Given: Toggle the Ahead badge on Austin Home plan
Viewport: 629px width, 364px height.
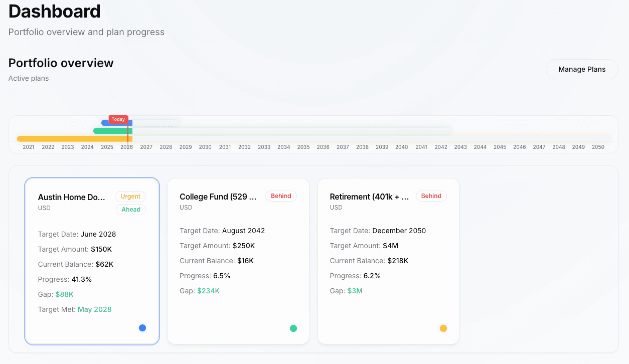Looking at the screenshot, I should 130,210.
